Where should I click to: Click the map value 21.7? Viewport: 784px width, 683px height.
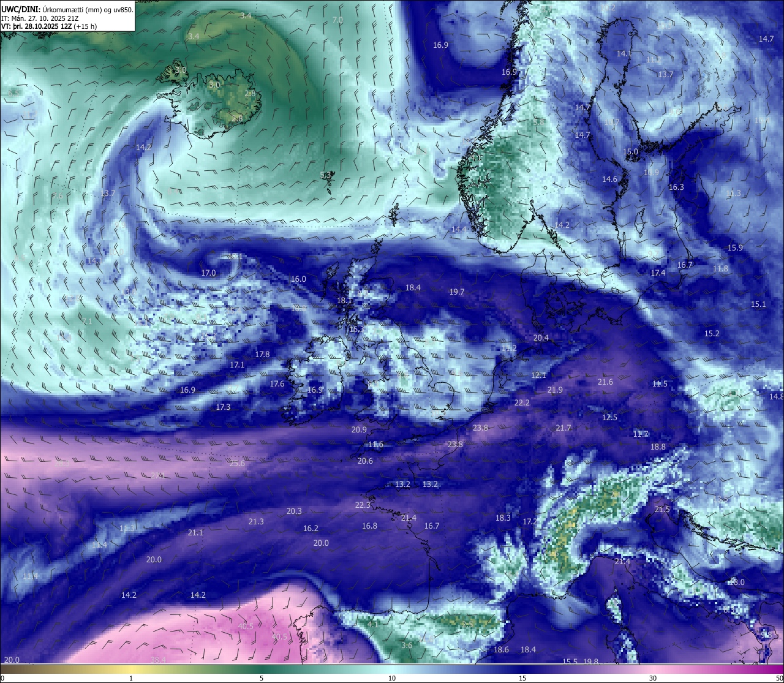563,428
